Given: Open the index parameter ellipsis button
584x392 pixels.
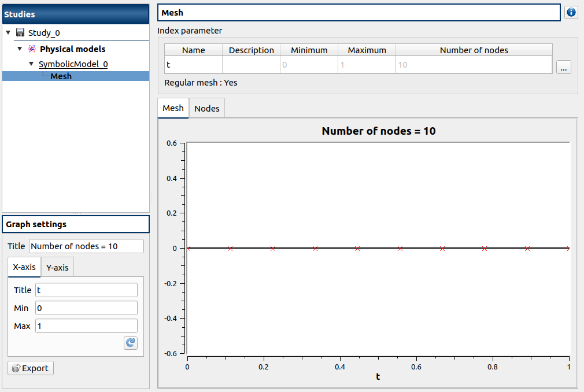Looking at the screenshot, I should (564, 68).
